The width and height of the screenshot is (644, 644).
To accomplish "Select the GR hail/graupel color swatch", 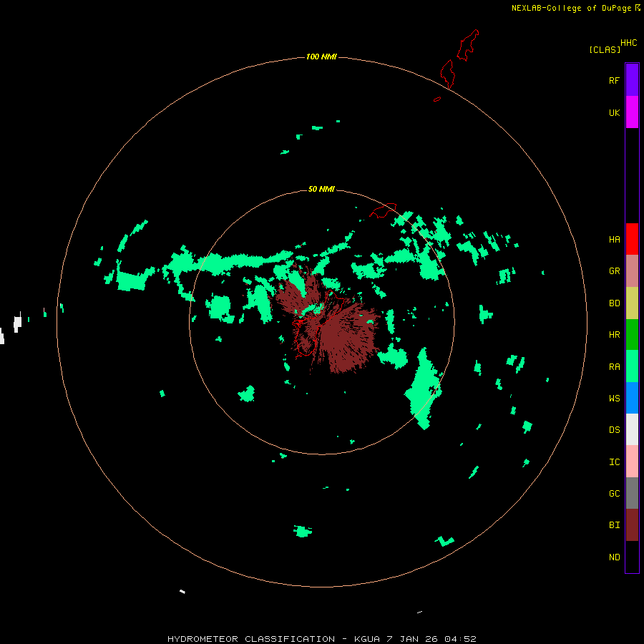I will coord(632,271).
